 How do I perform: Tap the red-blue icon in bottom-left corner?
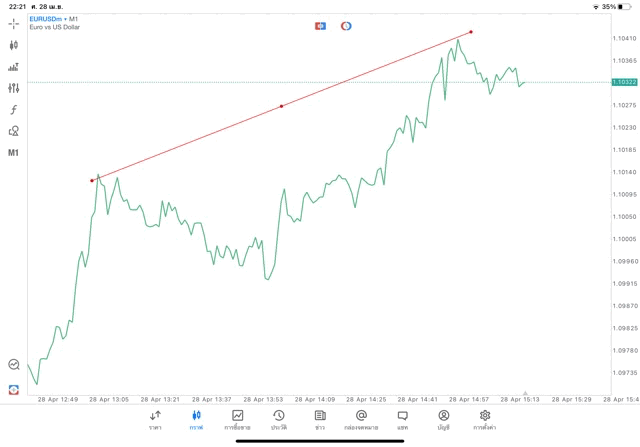point(13,389)
